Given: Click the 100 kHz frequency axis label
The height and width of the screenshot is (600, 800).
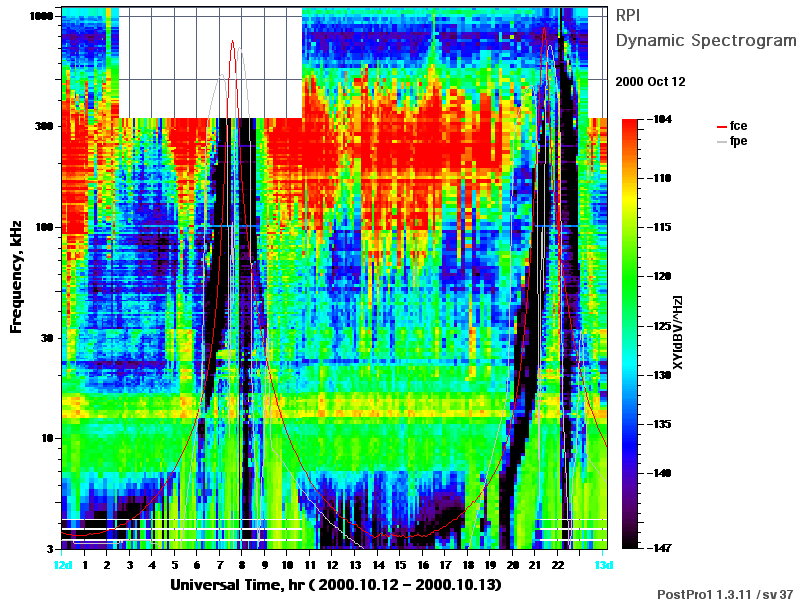Looking at the screenshot, I should pyautogui.click(x=44, y=227).
